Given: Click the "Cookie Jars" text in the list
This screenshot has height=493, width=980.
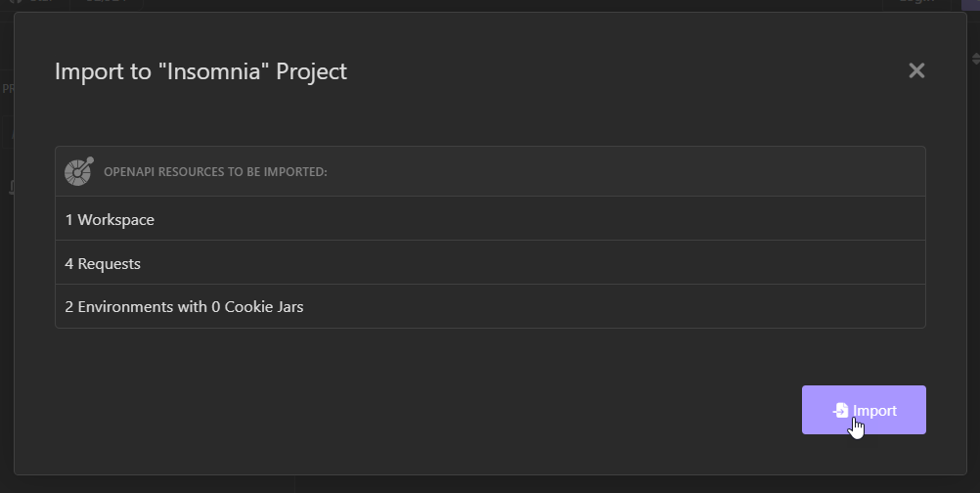Looking at the screenshot, I should point(264,307).
